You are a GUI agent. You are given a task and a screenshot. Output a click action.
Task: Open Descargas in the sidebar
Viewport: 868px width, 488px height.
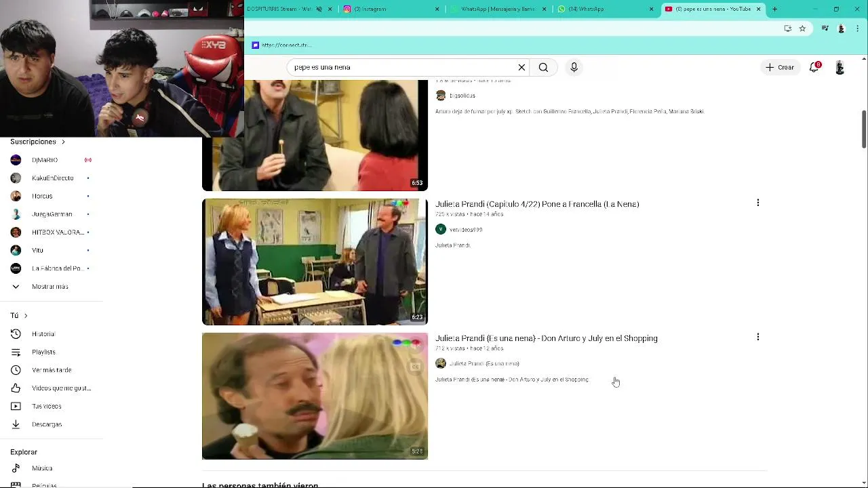(x=47, y=424)
